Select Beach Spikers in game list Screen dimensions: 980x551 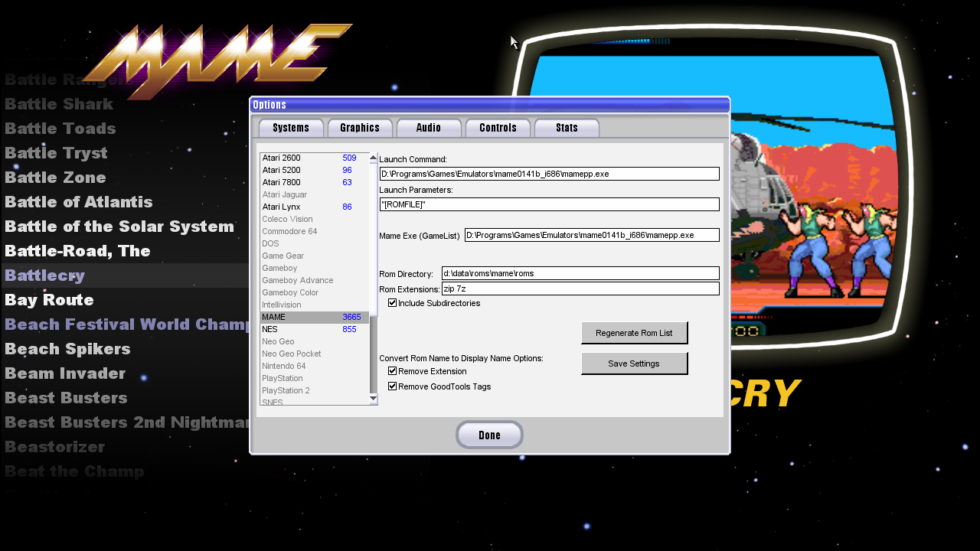pos(67,349)
